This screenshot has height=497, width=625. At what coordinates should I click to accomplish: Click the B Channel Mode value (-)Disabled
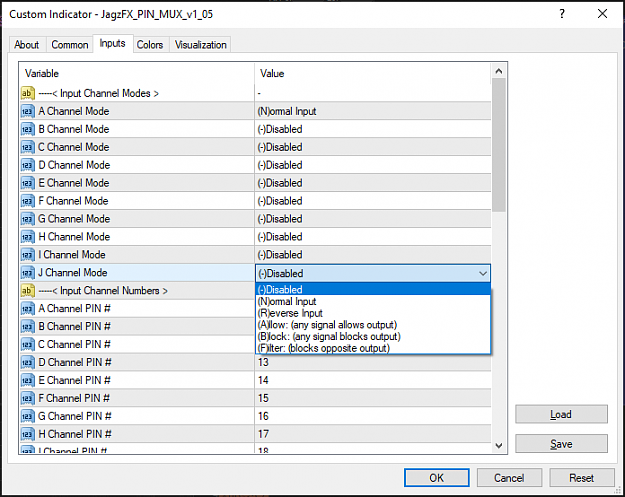[x=373, y=129]
